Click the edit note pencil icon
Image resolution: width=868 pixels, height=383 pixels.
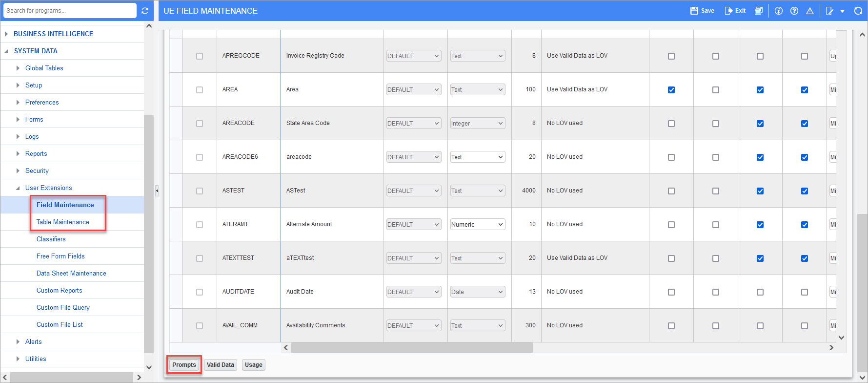click(829, 11)
